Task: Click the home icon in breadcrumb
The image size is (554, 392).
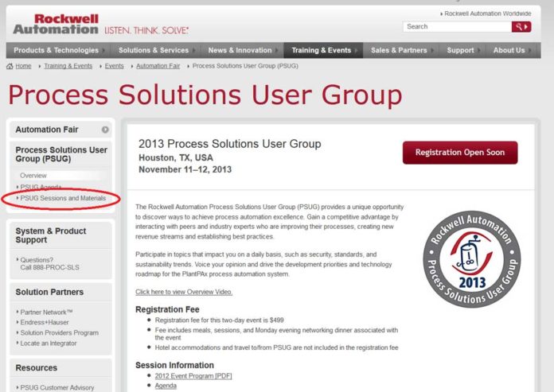Action: (x=10, y=66)
